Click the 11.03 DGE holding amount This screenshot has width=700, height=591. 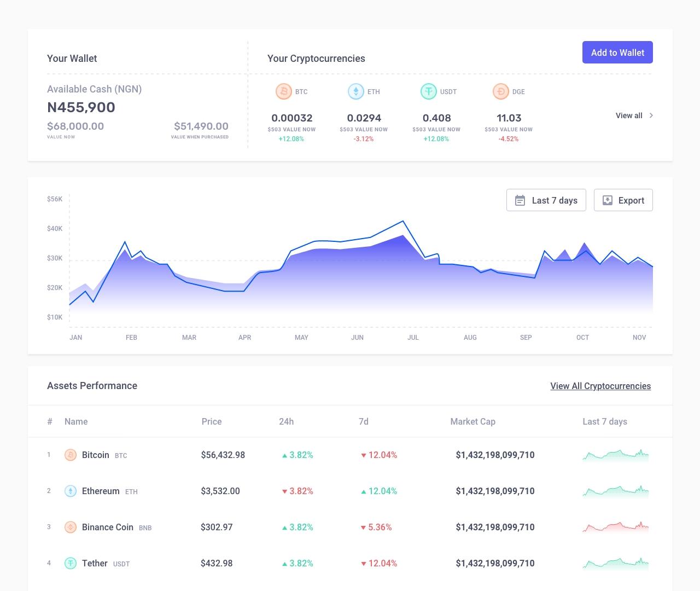click(509, 118)
